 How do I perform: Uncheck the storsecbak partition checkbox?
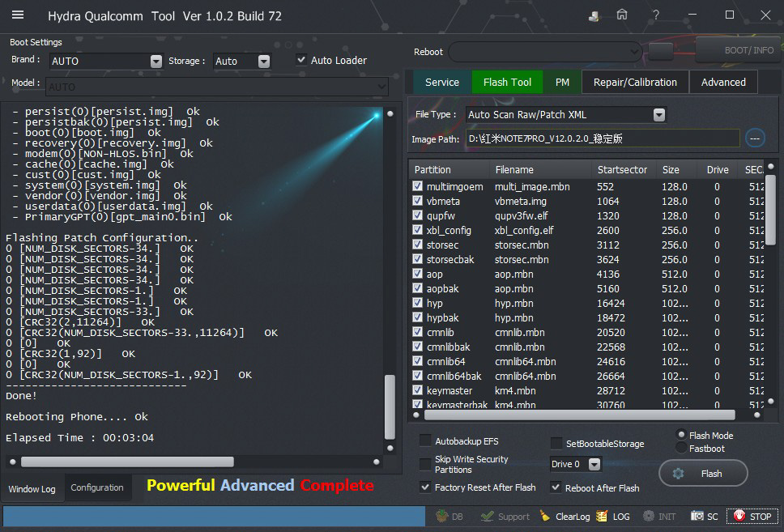(417, 258)
